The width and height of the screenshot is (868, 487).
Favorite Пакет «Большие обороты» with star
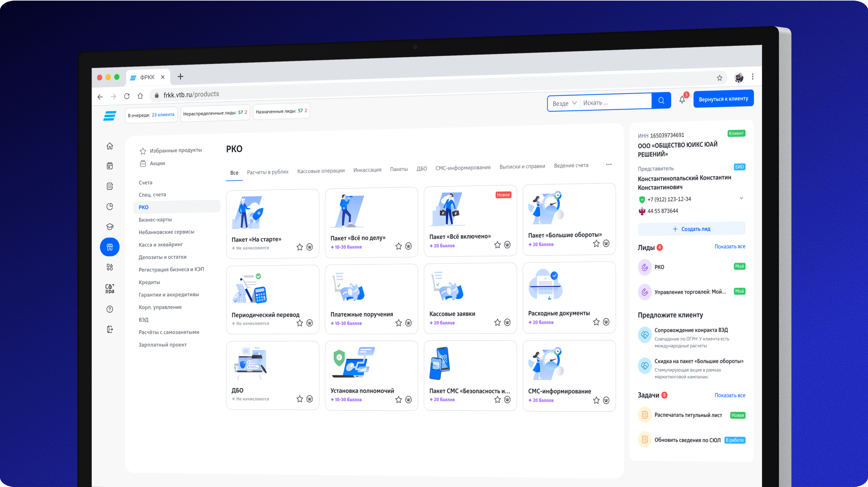(596, 243)
